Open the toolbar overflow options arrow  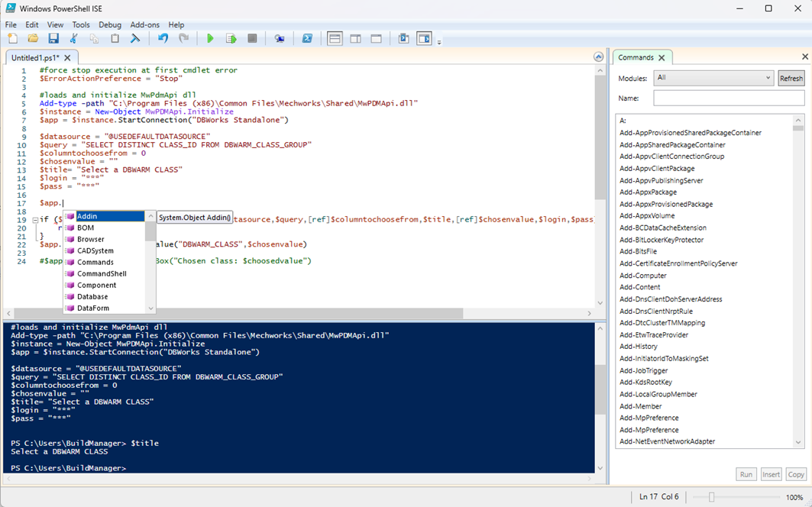(x=439, y=43)
